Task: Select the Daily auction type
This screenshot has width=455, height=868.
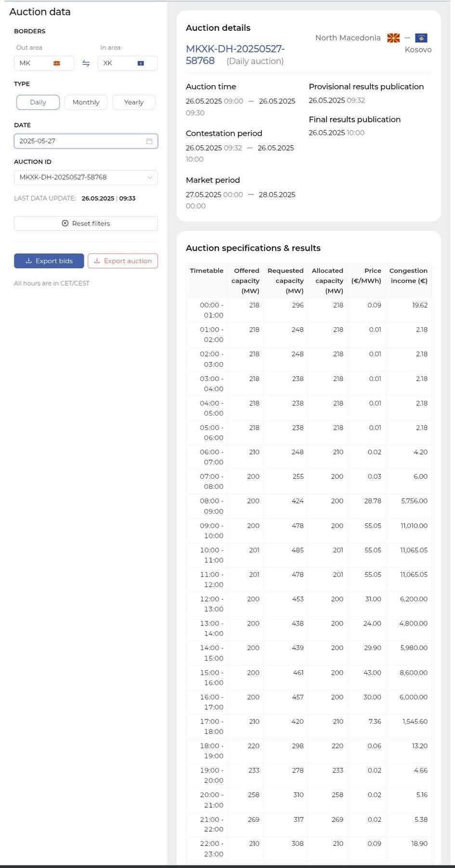Action: 38,102
